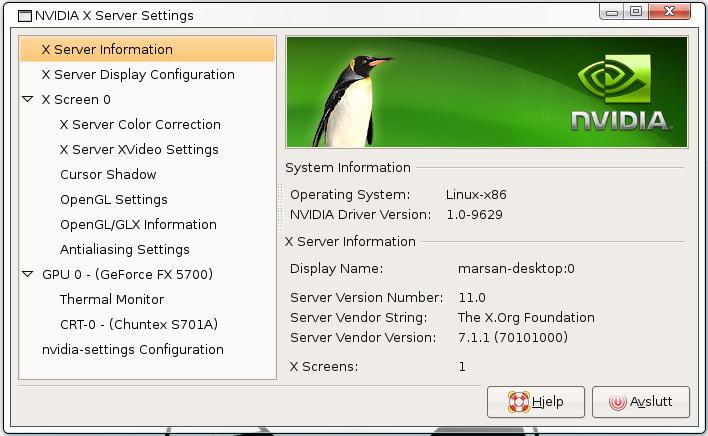Show OpenGL/GLX Information
The width and height of the screenshot is (708, 436).
pyautogui.click(x=138, y=224)
